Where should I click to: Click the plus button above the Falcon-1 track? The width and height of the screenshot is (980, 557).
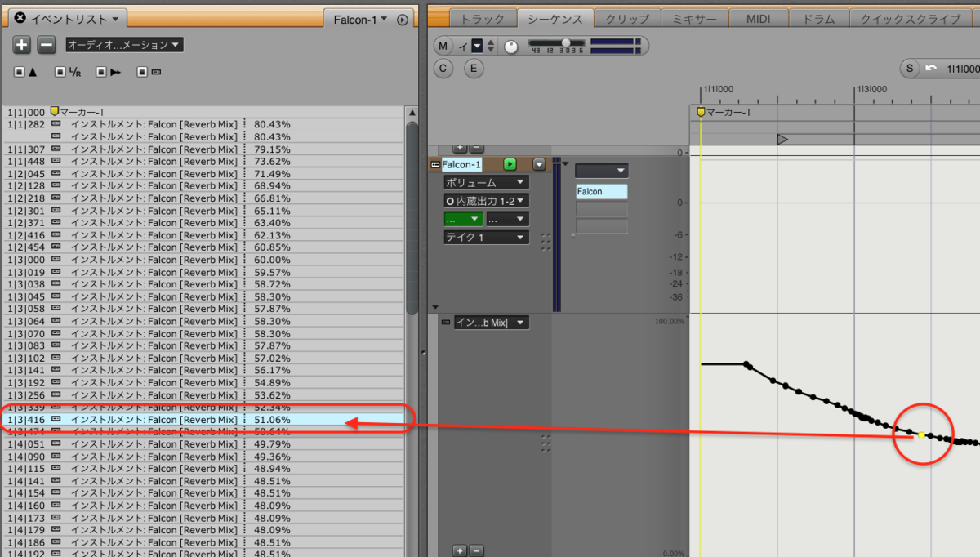(x=460, y=149)
